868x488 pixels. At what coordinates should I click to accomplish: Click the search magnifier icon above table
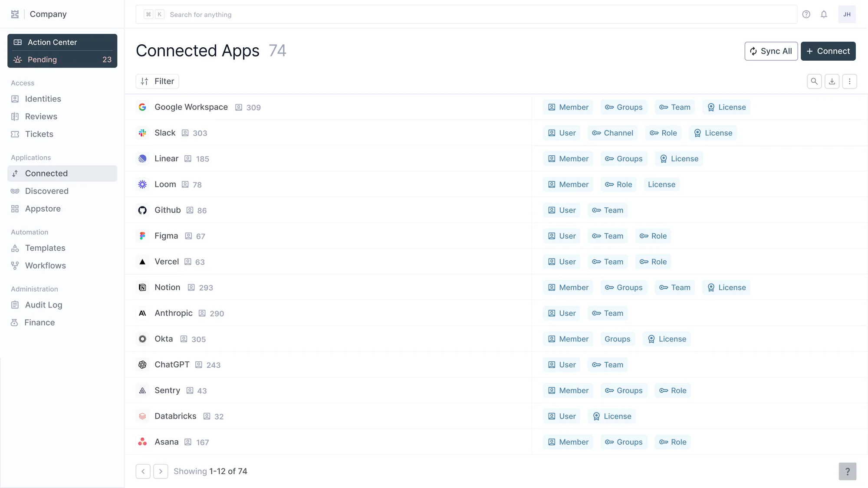pos(814,81)
